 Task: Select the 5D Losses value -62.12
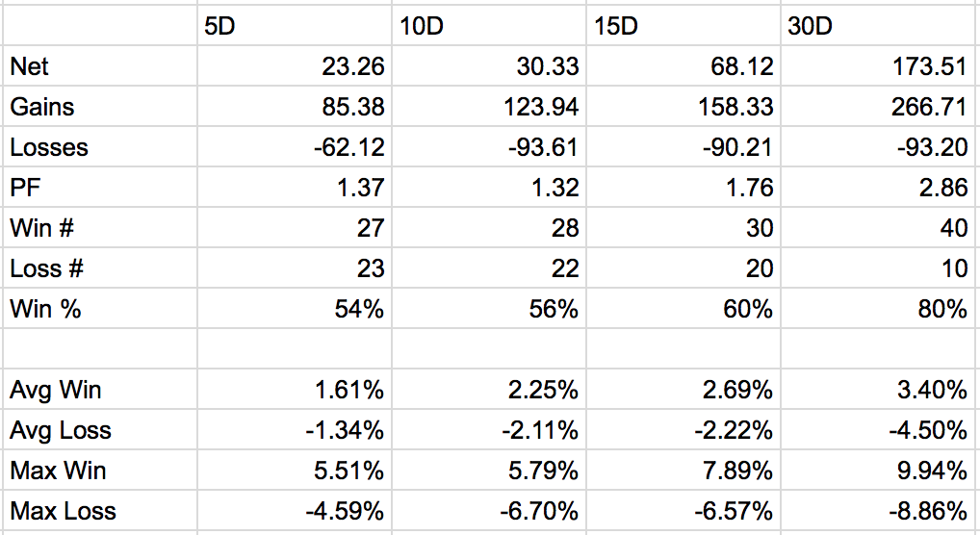click(295, 147)
